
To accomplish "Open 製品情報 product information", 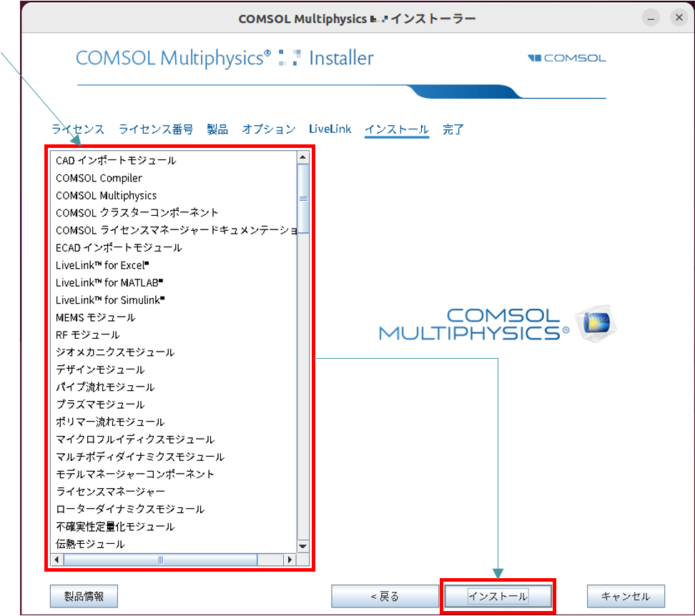I will (84, 597).
